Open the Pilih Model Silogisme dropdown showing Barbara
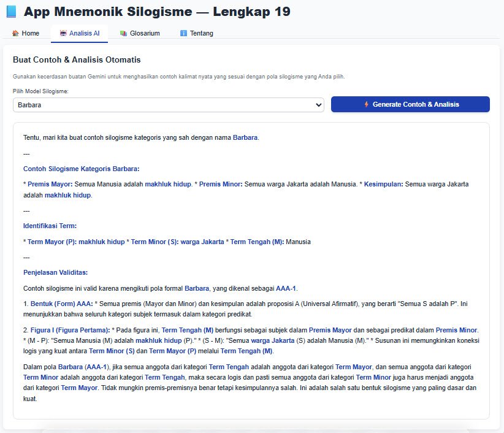Screen dimensions: 504x433 (x=169, y=105)
